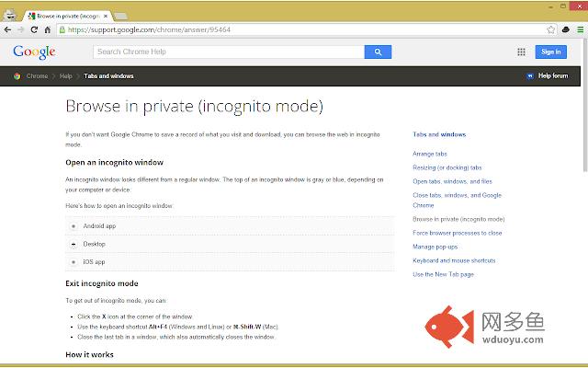This screenshot has width=588, height=368.
Task: Bookmark this page with the star icon
Action: [x=551, y=29]
